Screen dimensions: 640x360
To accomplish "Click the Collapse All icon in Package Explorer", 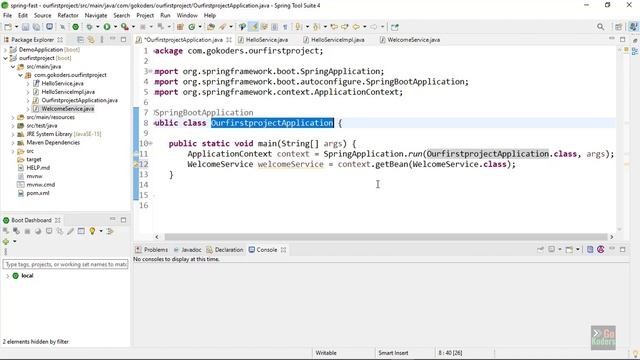I will (80, 40).
